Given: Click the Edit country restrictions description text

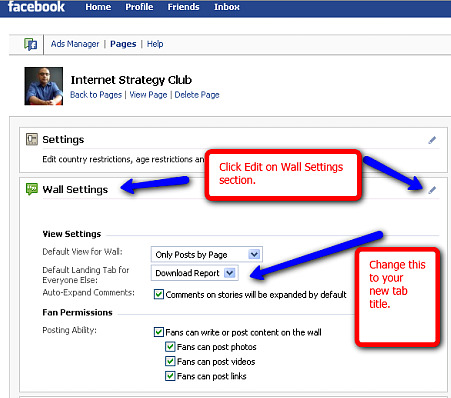Looking at the screenshot, I should [x=123, y=159].
